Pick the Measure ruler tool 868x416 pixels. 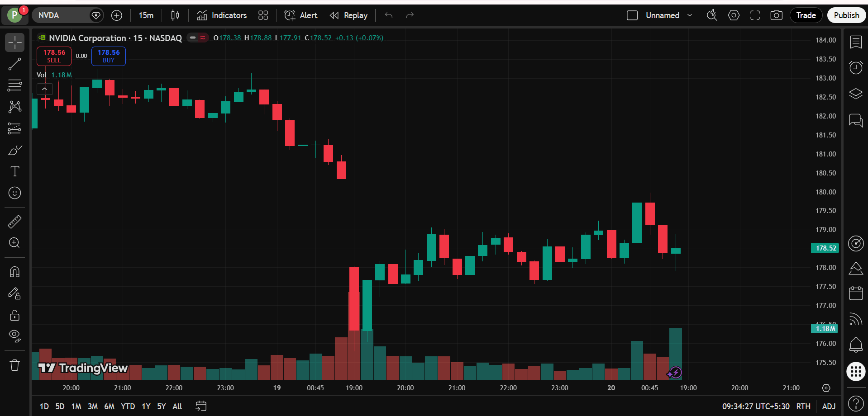(x=14, y=222)
